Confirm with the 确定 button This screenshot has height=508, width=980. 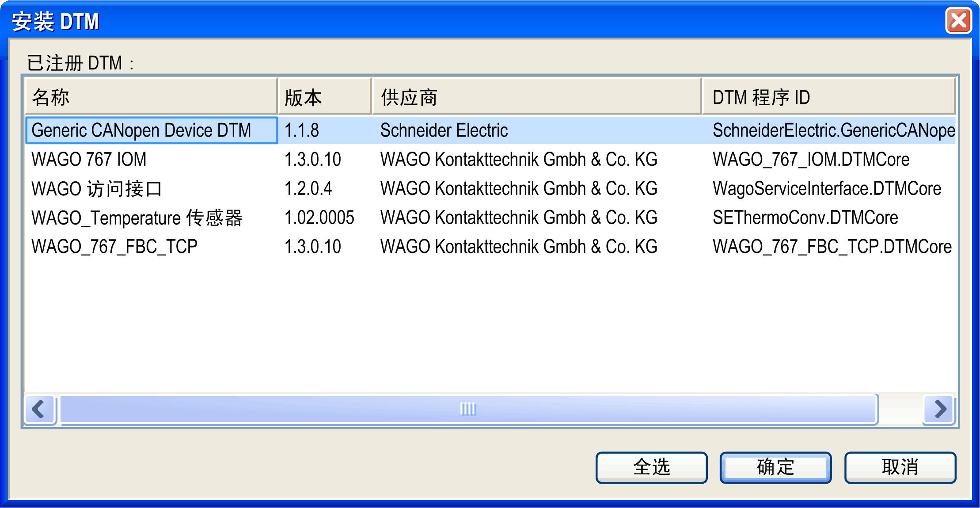[x=775, y=467]
